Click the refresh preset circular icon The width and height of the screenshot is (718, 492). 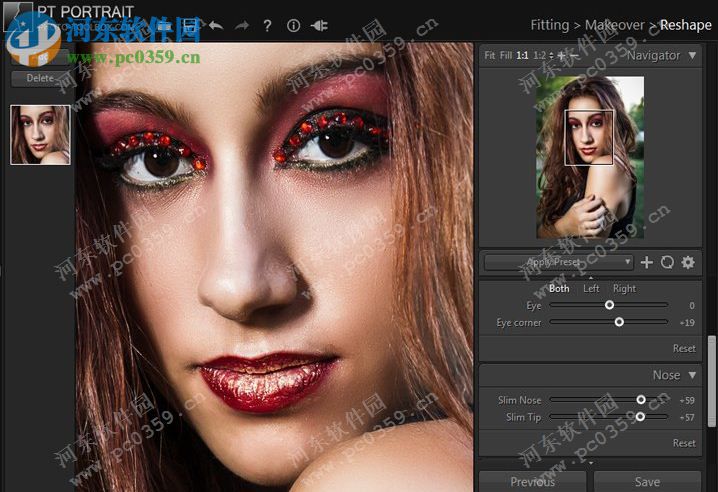[x=667, y=262]
